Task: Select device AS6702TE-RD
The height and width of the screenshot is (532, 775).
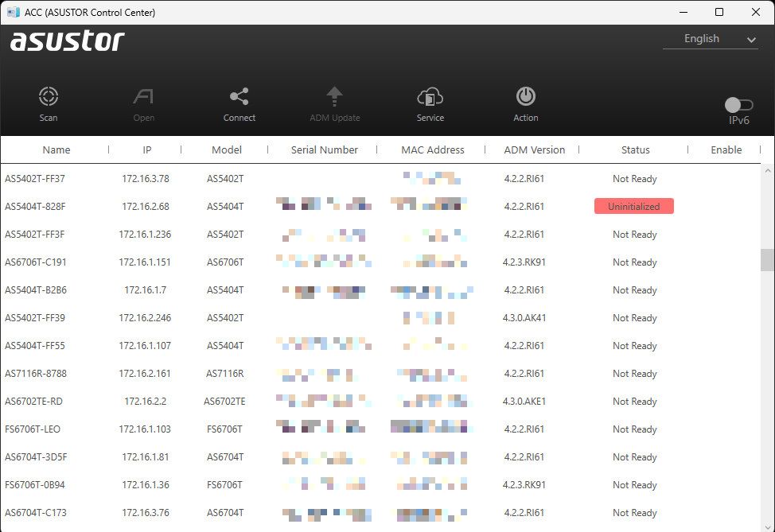Action: [33, 401]
